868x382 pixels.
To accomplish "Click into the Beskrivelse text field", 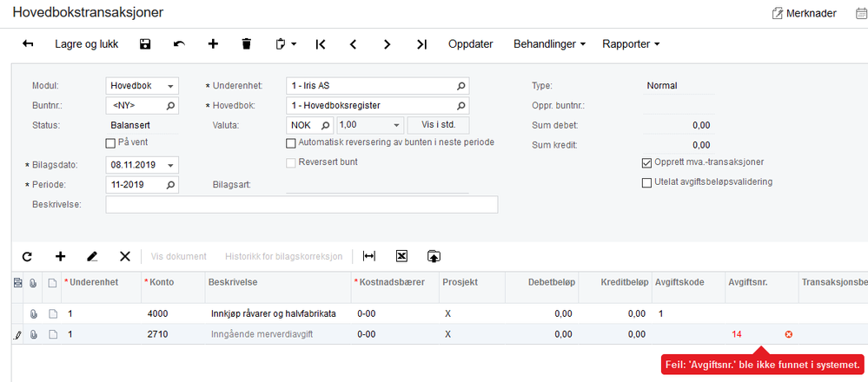I will [x=301, y=205].
